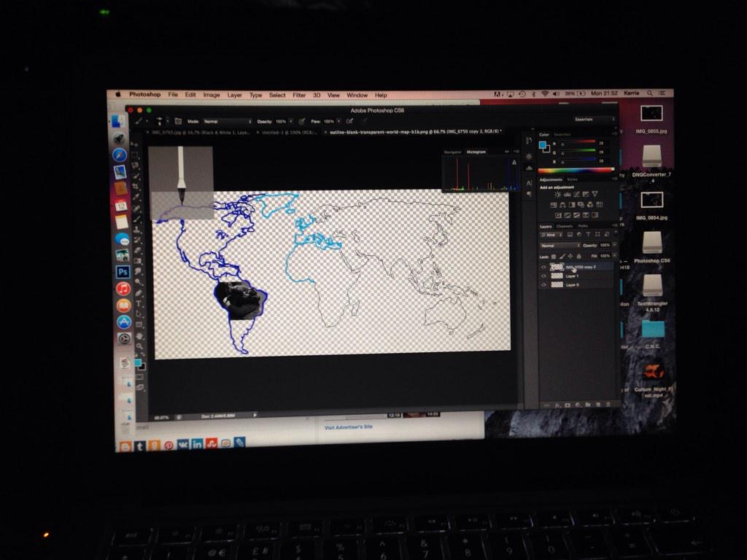Open the App Store from the Dock

tap(124, 322)
